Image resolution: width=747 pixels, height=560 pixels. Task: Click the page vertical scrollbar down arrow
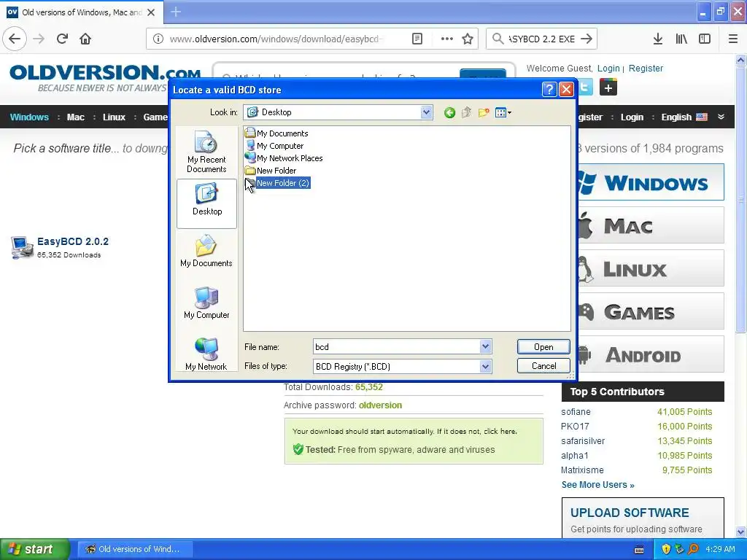740,532
